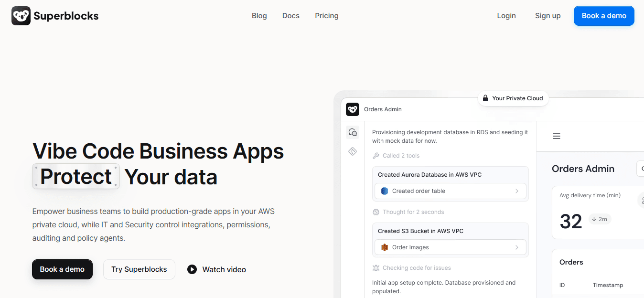Viewport: 644px width, 298px height.
Task: Play the Watch video button
Action: click(x=217, y=269)
